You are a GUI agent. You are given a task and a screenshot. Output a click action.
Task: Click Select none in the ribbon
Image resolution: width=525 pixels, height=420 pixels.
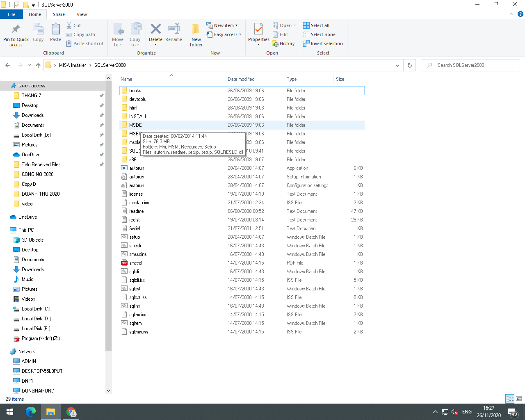(x=319, y=34)
